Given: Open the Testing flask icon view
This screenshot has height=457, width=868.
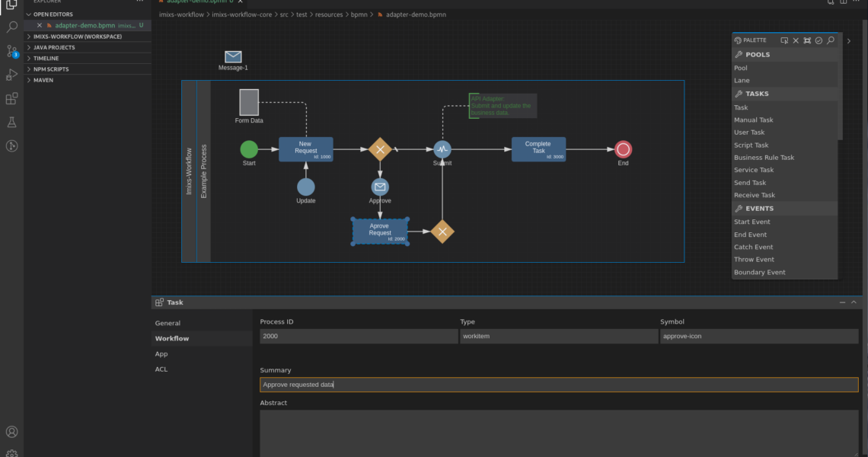Looking at the screenshot, I should pyautogui.click(x=11, y=122).
